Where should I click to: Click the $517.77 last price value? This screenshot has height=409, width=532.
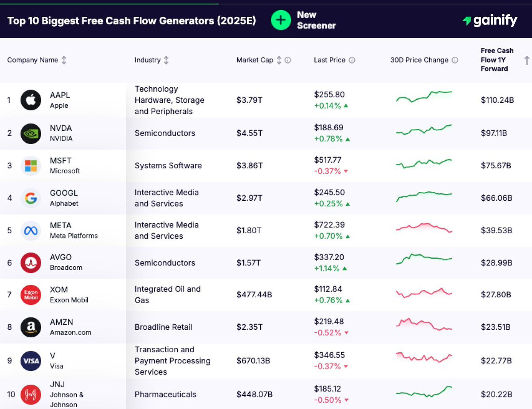point(328,160)
